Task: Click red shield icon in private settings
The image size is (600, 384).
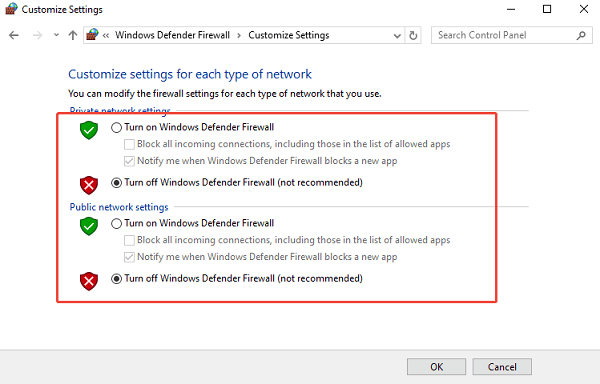Action: (89, 185)
